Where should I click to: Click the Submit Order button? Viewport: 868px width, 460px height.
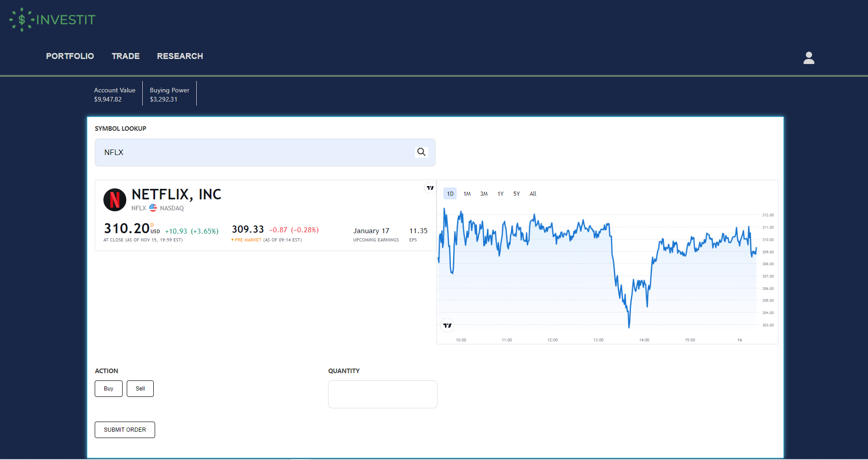coord(124,429)
